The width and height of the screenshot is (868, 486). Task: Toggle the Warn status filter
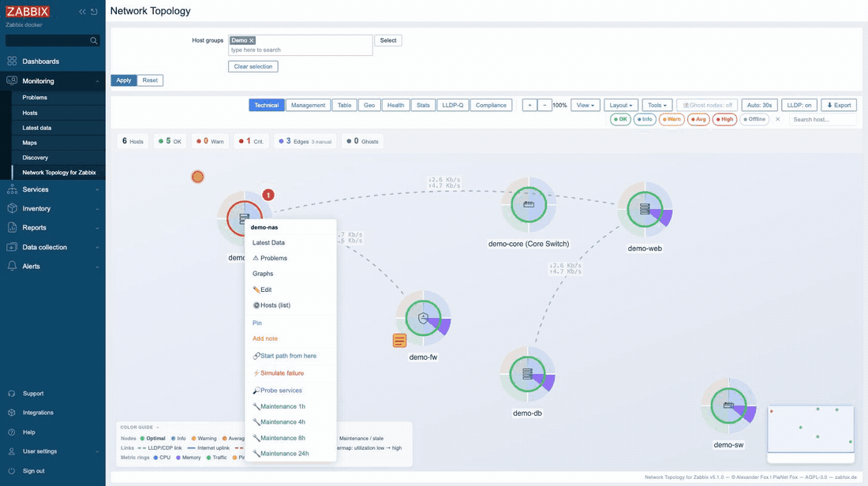click(x=672, y=119)
